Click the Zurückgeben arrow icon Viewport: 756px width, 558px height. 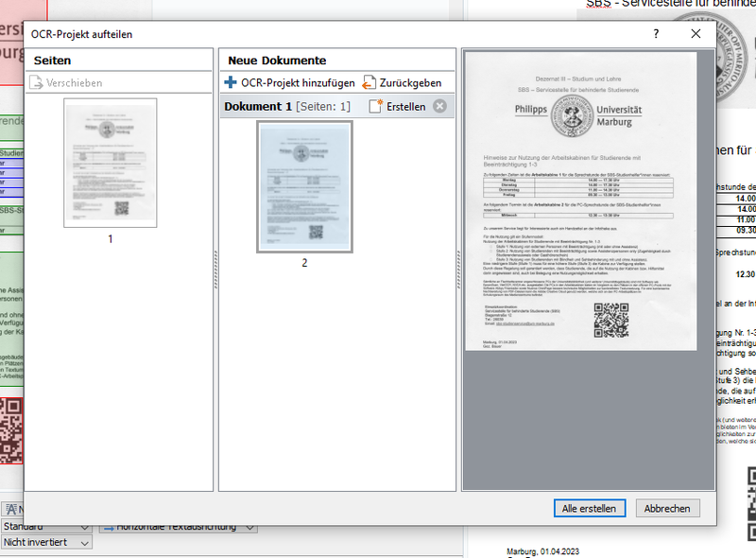pyautogui.click(x=369, y=82)
